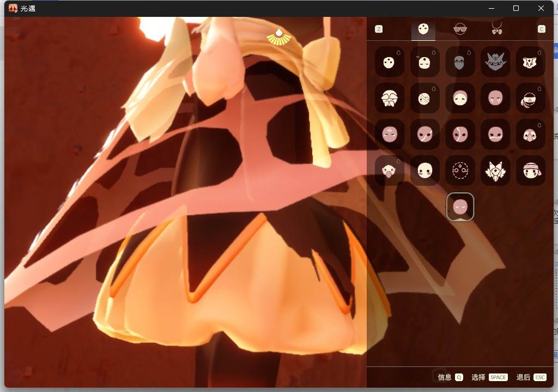Screen dimensions: 558x392
Task: Click 退后 ESC back button
Action: pyautogui.click(x=531, y=377)
